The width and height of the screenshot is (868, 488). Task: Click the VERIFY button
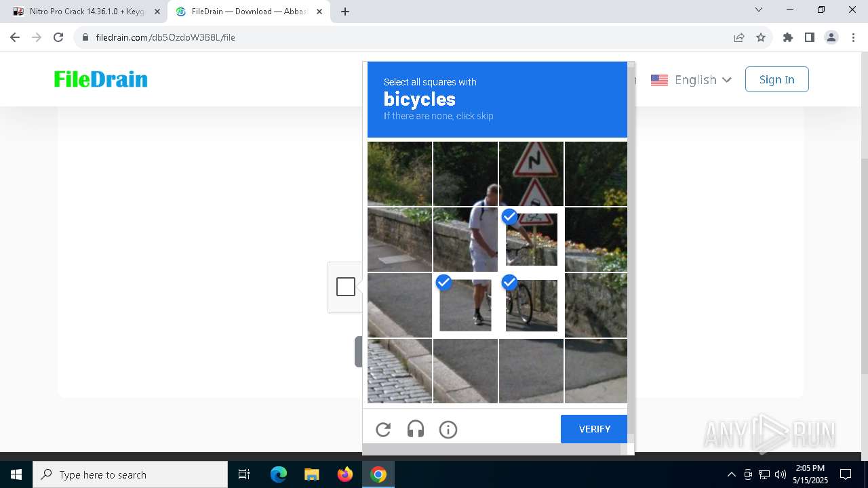point(594,429)
